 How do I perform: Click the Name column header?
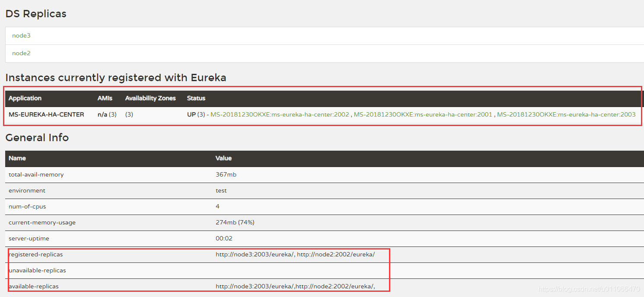tap(17, 158)
